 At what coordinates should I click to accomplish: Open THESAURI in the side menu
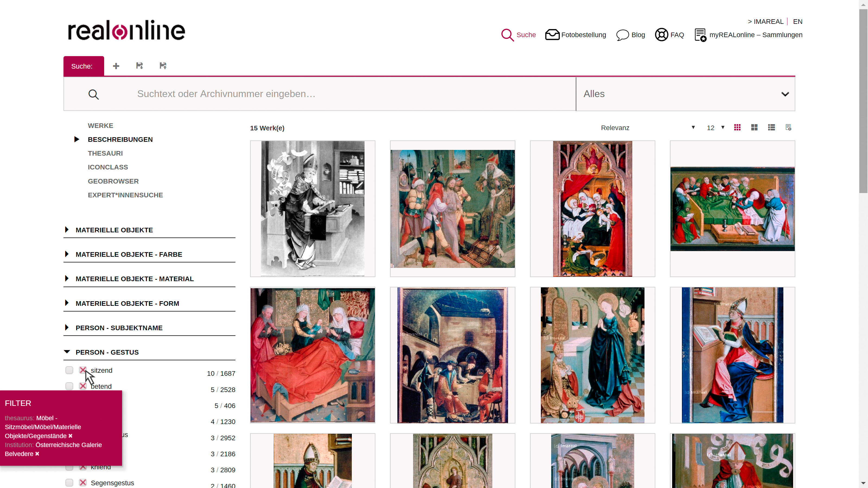click(105, 153)
